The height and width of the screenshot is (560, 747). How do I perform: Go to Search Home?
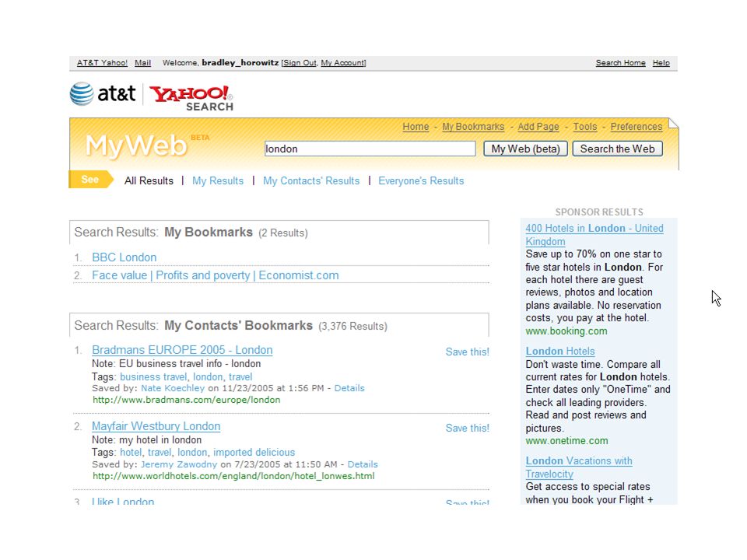click(620, 63)
